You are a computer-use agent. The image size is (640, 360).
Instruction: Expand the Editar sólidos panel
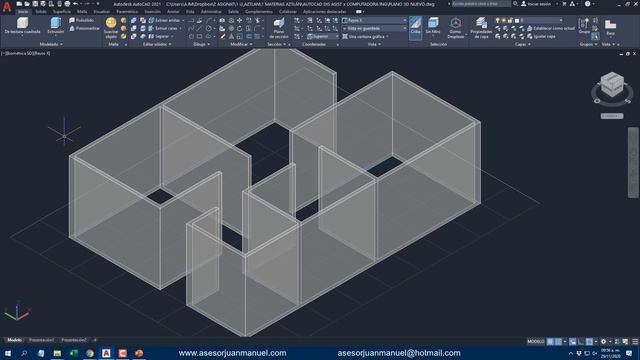tap(157, 44)
